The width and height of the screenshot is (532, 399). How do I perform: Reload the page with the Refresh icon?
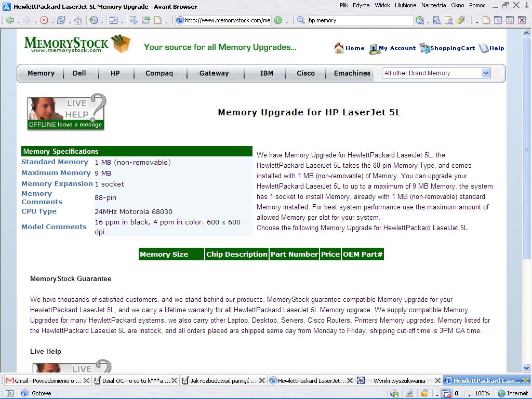[x=61, y=20]
